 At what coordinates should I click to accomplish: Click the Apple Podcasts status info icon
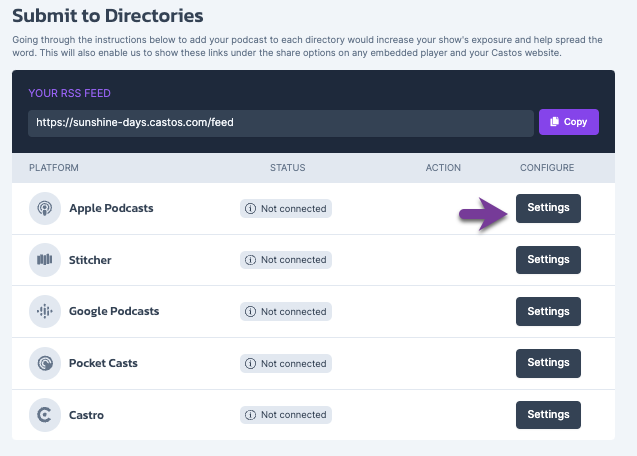click(x=250, y=209)
